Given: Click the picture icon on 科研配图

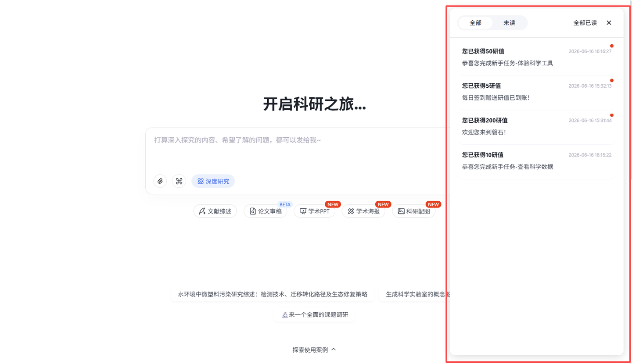Looking at the screenshot, I should (401, 211).
